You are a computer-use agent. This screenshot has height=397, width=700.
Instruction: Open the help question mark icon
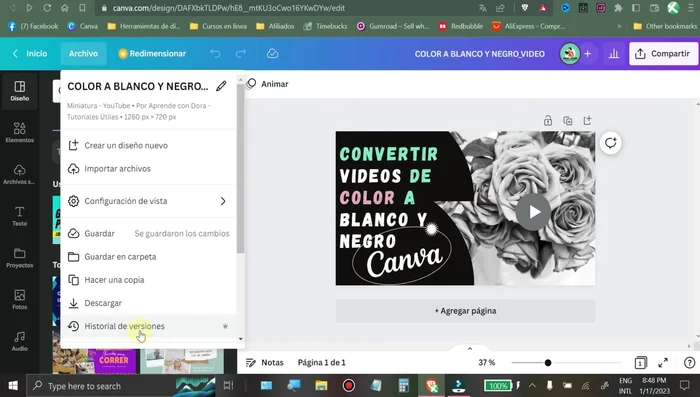point(689,363)
